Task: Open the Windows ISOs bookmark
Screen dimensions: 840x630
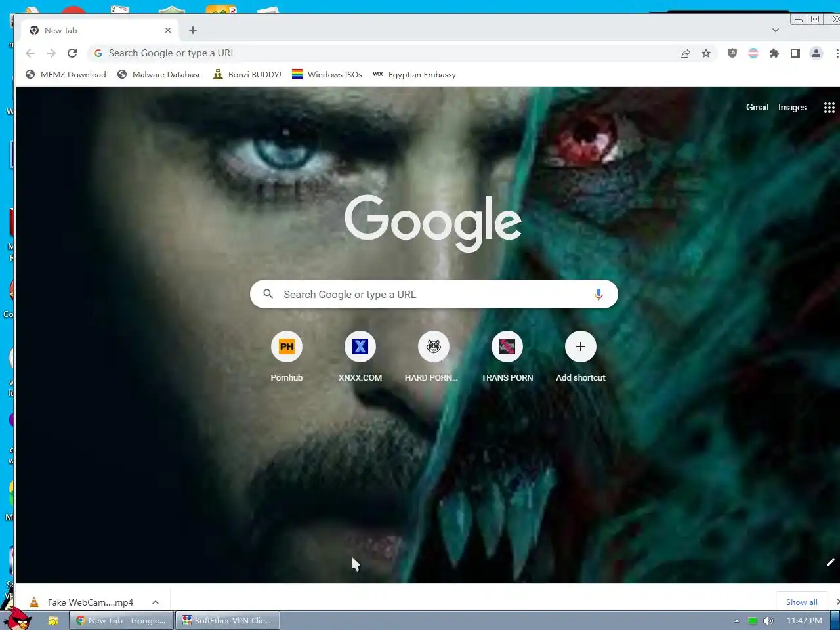Action: (327, 75)
